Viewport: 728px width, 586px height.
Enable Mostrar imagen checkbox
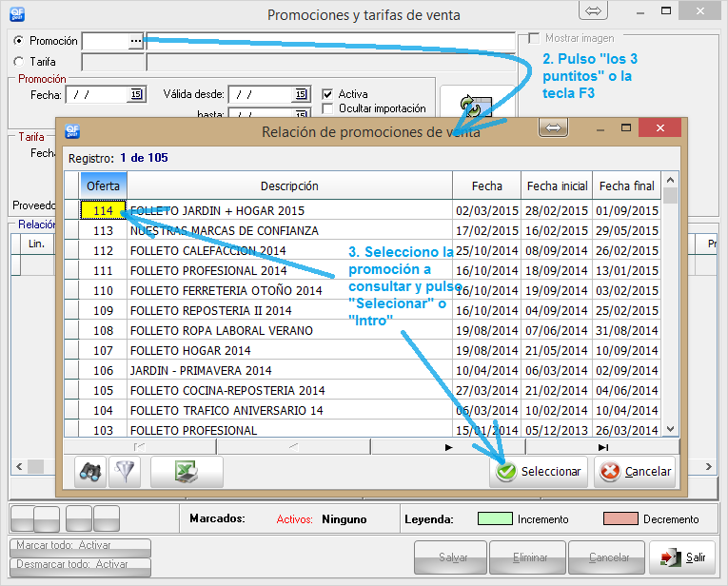tap(534, 38)
